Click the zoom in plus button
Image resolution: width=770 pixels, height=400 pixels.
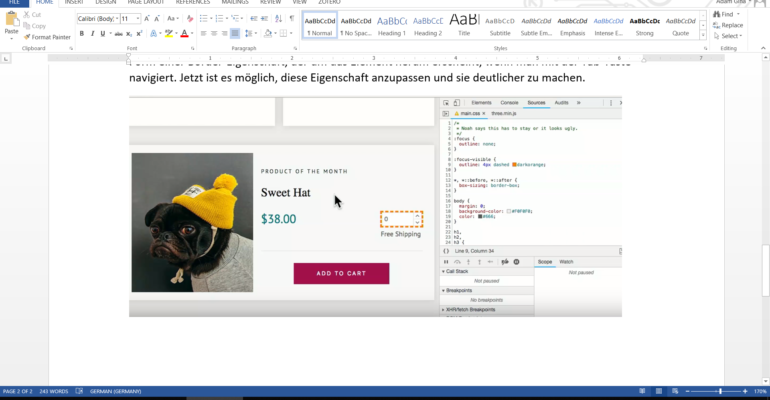[745, 391]
